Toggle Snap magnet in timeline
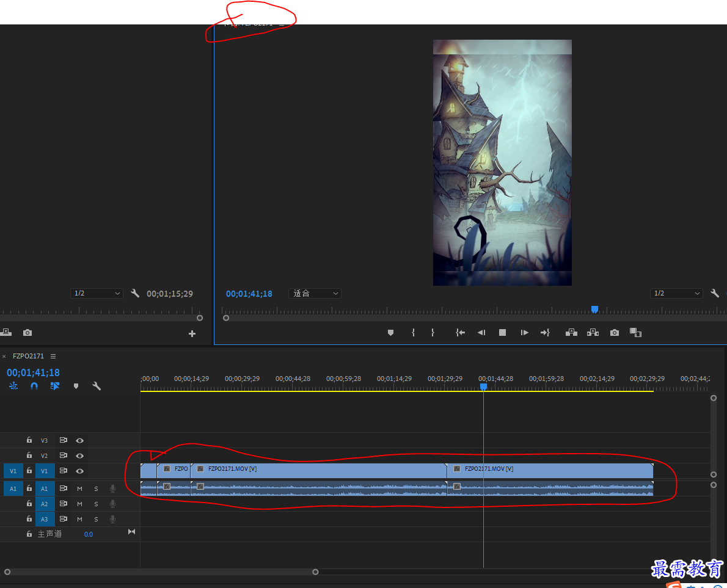The height and width of the screenshot is (588, 727). pyautogui.click(x=34, y=386)
